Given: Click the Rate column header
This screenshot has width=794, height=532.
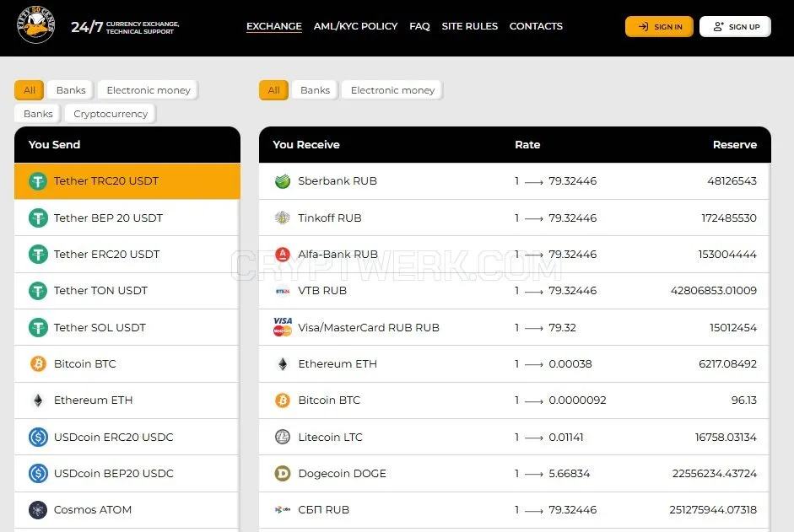Looking at the screenshot, I should point(527,145).
